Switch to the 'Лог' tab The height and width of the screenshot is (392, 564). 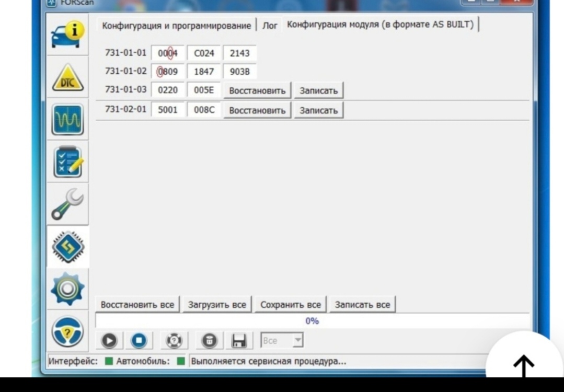[x=269, y=26]
